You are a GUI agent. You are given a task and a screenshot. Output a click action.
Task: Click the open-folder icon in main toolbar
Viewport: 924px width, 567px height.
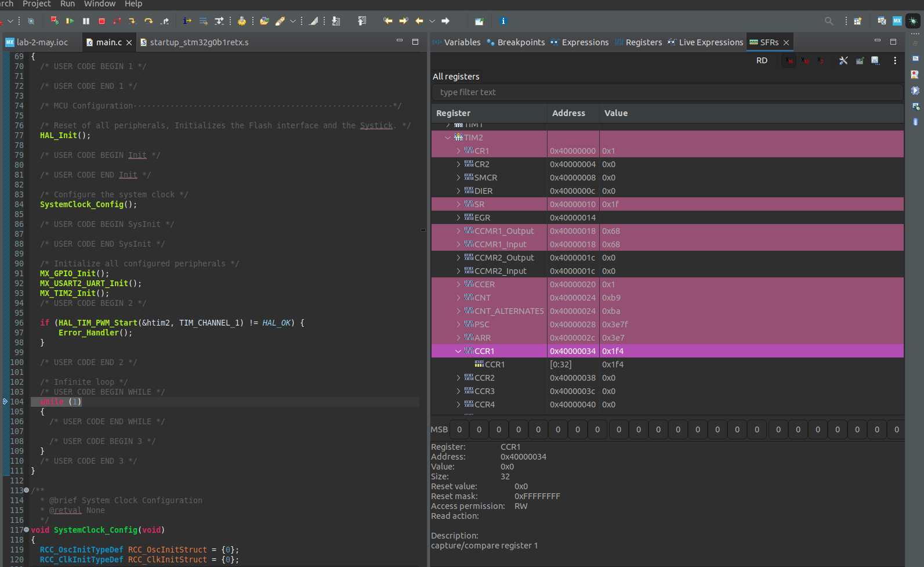point(264,21)
